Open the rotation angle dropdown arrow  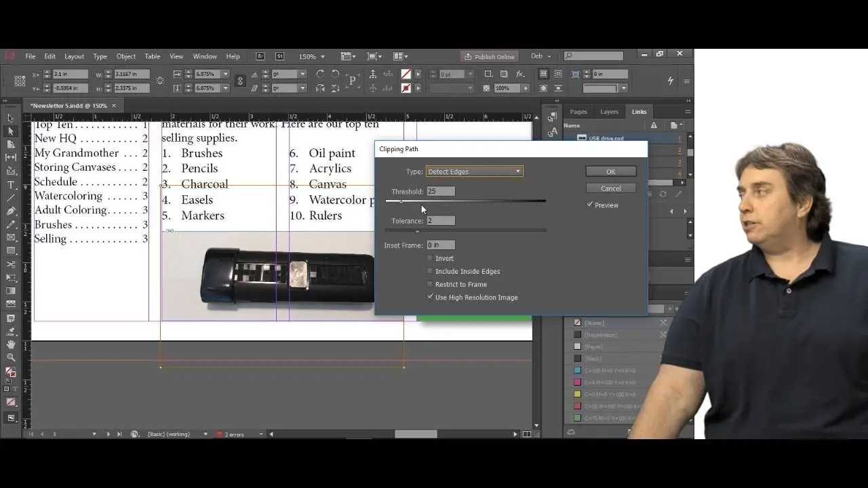(x=302, y=74)
